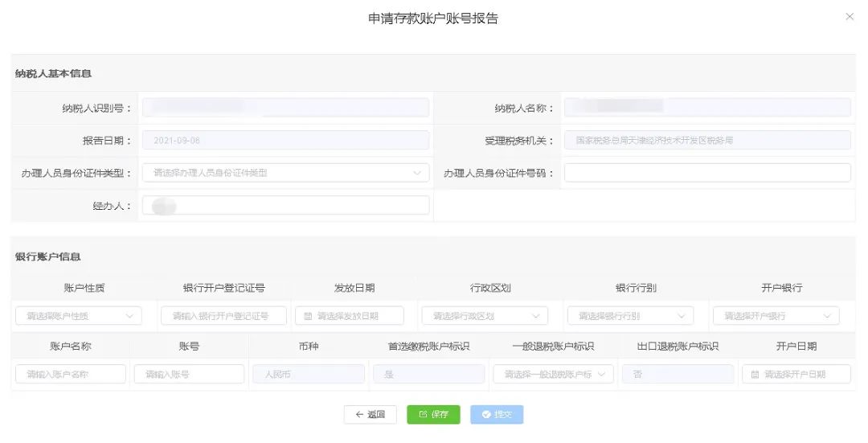The image size is (868, 443).
Task: Click the green 保存 save button
Action: (x=433, y=414)
